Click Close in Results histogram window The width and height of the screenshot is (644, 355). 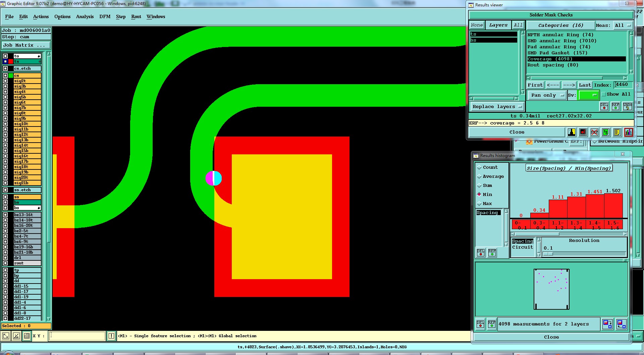(x=551, y=337)
